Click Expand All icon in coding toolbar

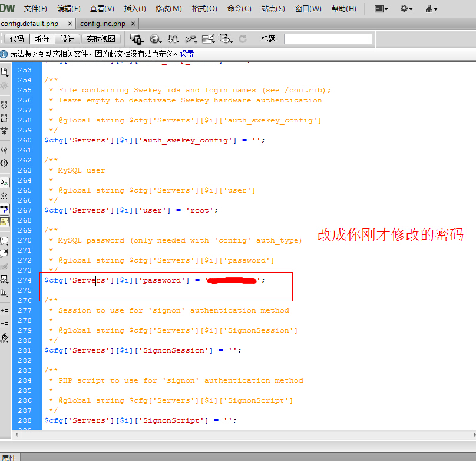[4, 131]
